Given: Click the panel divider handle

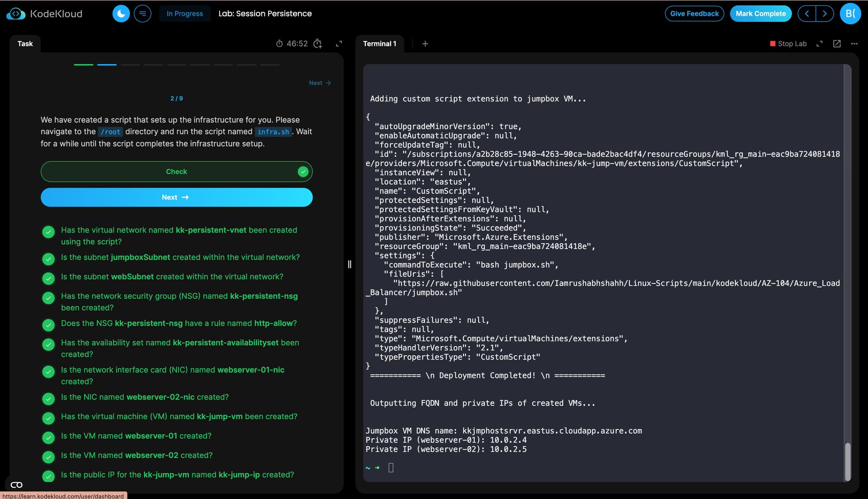Looking at the screenshot, I should [x=349, y=264].
